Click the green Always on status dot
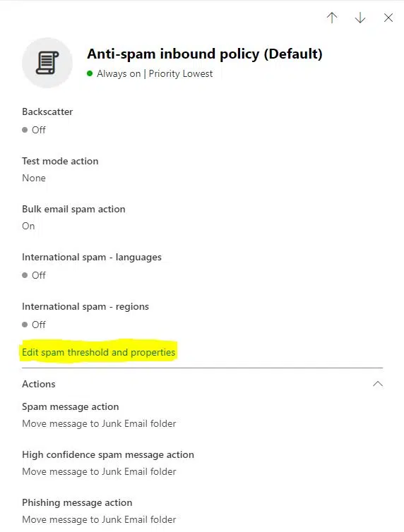The width and height of the screenshot is (404, 532). pyautogui.click(x=90, y=73)
